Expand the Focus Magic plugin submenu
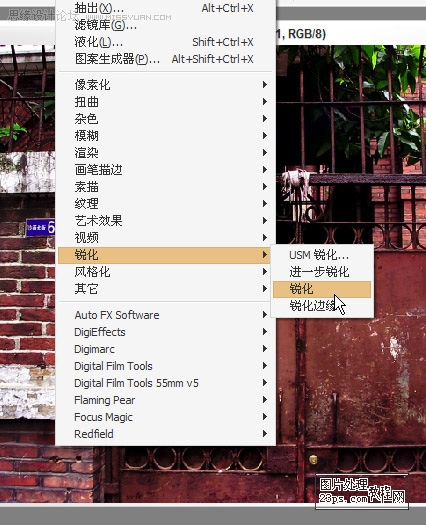Image resolution: width=426 pixels, height=525 pixels. click(x=166, y=417)
